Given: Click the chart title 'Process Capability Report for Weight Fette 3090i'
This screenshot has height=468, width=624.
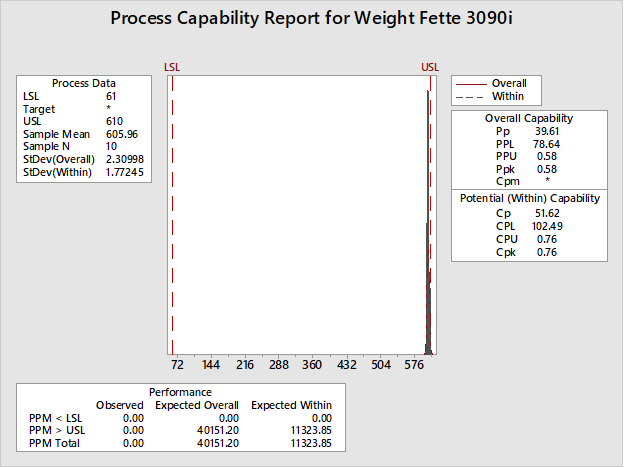Looking at the screenshot, I should pos(311,19).
